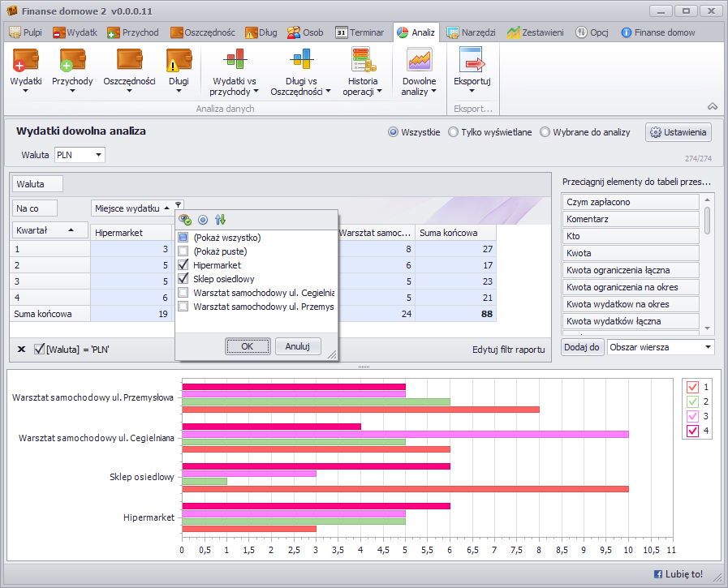Image resolution: width=728 pixels, height=588 pixels.
Task: Check the Warsztat samochodowy ul. Cegielniana option
Action: click(x=183, y=293)
